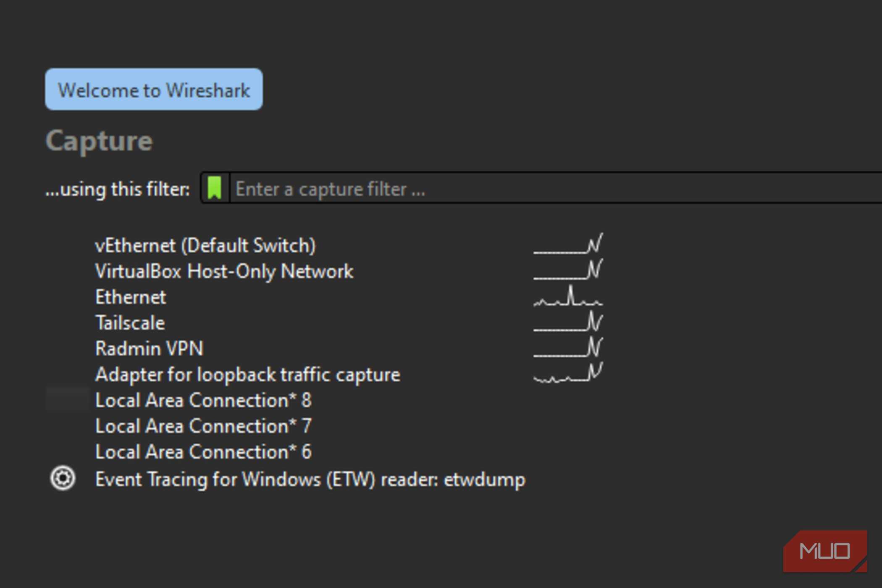Select Local Area Connection* 6

point(203,452)
